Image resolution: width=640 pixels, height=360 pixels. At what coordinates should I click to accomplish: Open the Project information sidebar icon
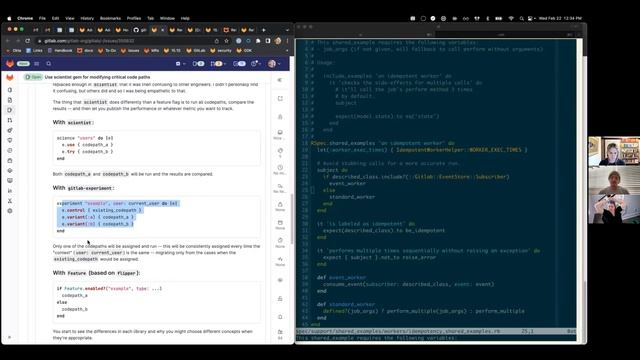[x=10, y=90]
